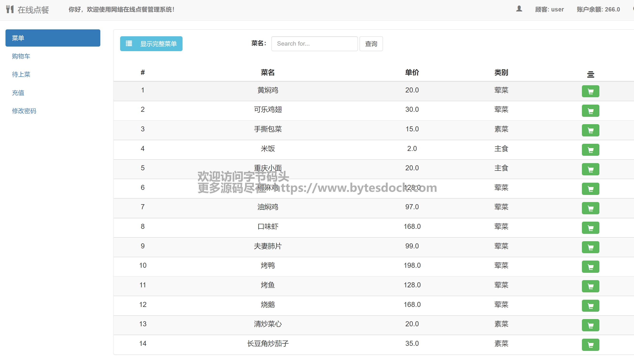Add 烤鸭 to shopping cart

pos(590,267)
